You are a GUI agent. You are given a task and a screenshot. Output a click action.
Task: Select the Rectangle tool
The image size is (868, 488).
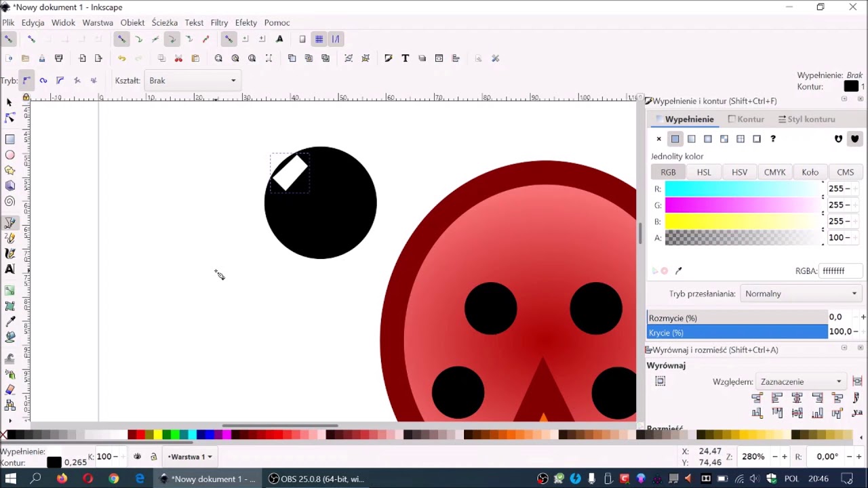9,139
